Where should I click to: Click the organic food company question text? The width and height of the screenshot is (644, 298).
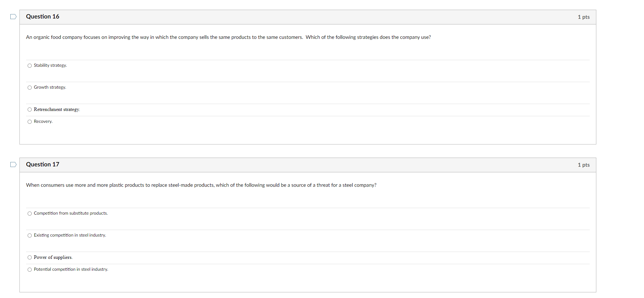tap(228, 37)
